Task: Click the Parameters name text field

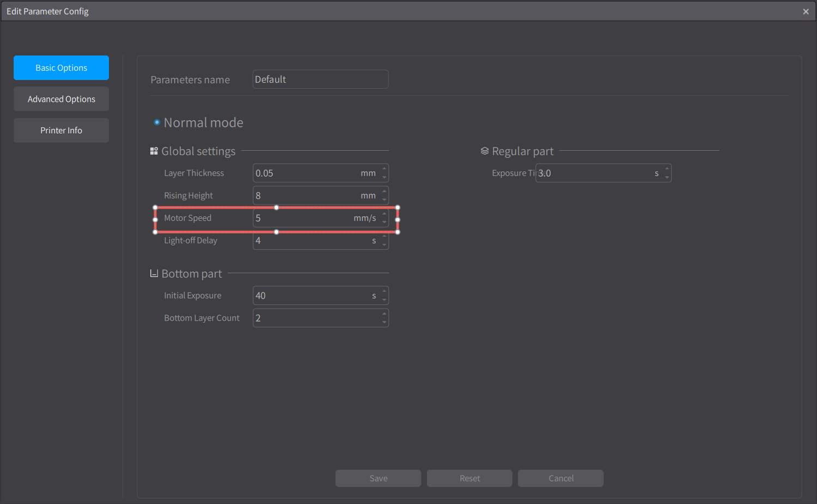Action: click(320, 79)
